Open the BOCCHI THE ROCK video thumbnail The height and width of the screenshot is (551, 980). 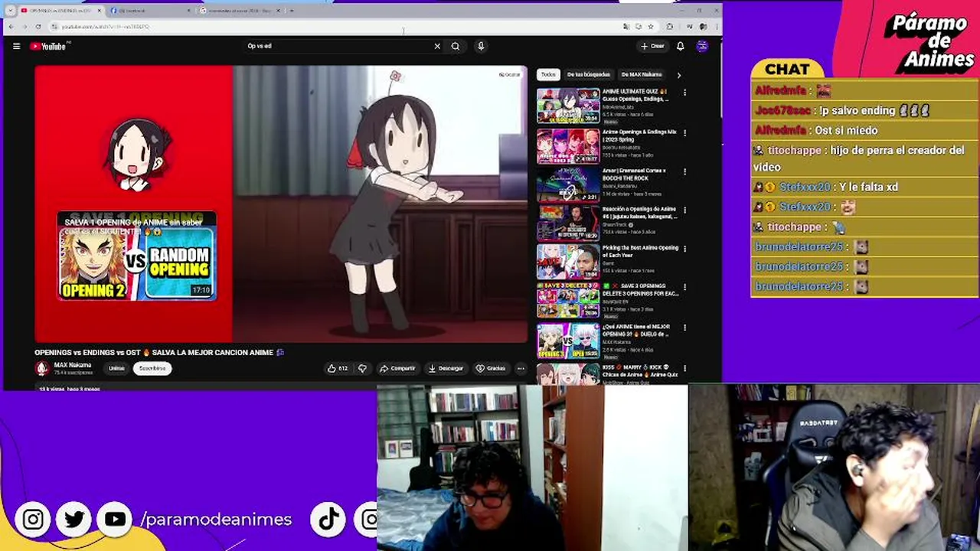(568, 184)
